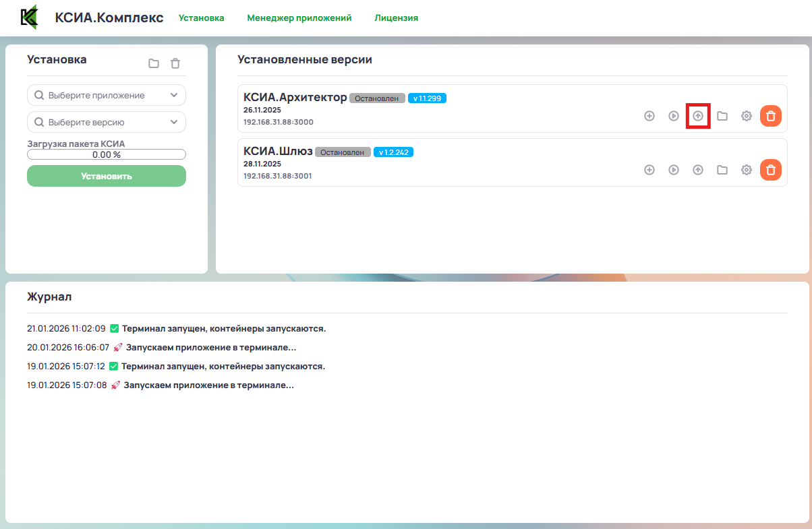Click the version badge v 1.1.299

(427, 97)
